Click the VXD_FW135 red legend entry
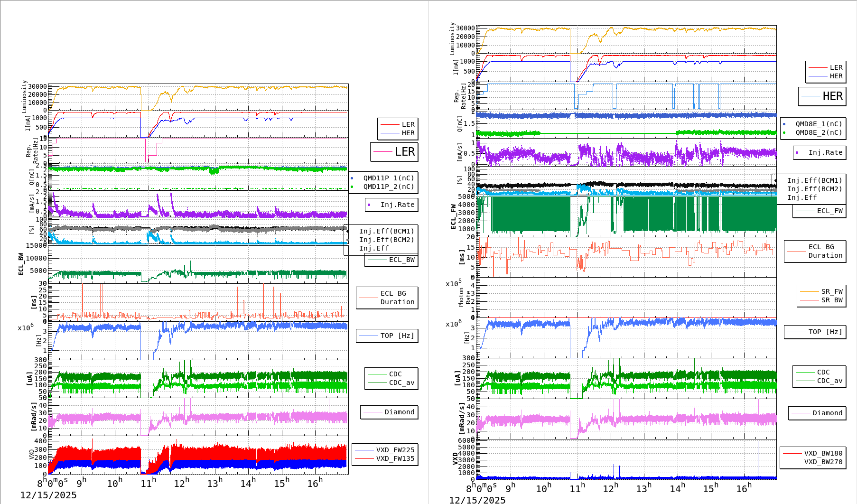Screen dimensions: 857x504 click(394, 458)
